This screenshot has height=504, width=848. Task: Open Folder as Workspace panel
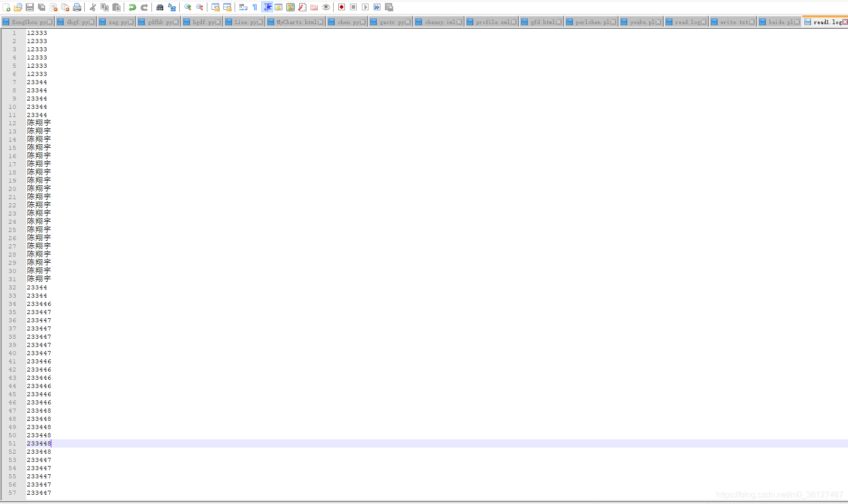314,7
